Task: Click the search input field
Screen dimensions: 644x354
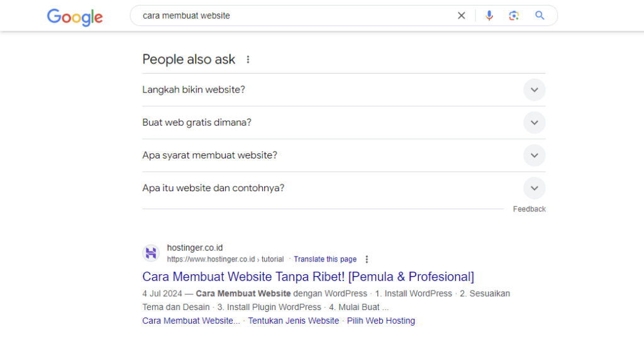Action: [x=296, y=16]
